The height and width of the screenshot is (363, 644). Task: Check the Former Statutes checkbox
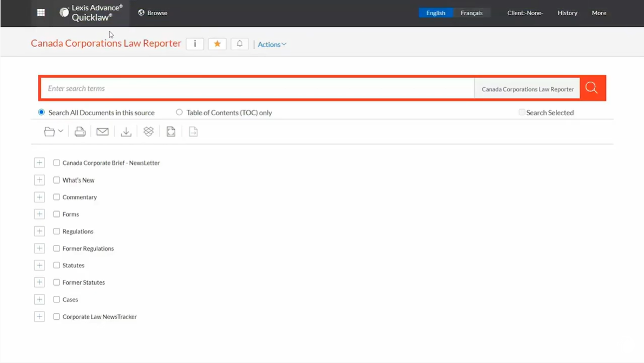(x=57, y=282)
